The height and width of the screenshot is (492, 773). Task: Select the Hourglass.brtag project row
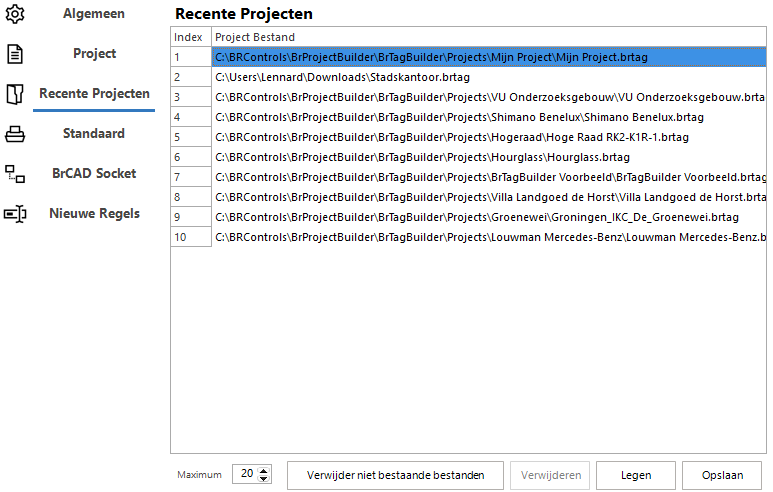[x=489, y=157]
